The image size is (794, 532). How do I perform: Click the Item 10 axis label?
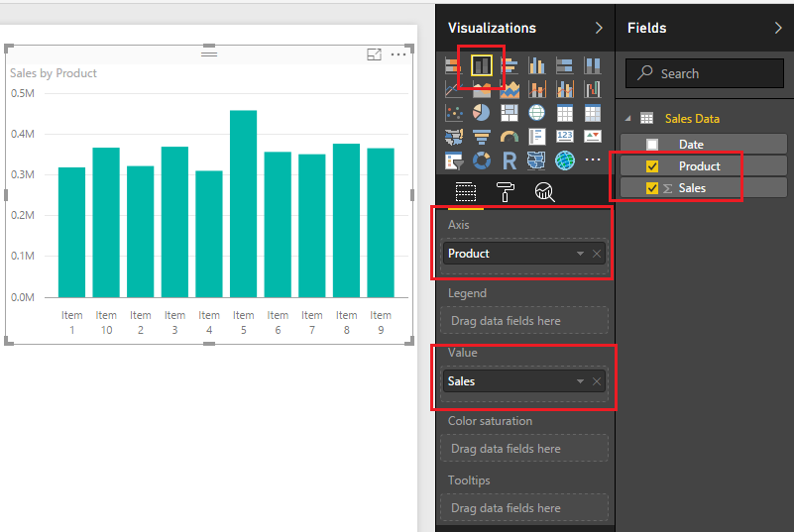[x=106, y=322]
